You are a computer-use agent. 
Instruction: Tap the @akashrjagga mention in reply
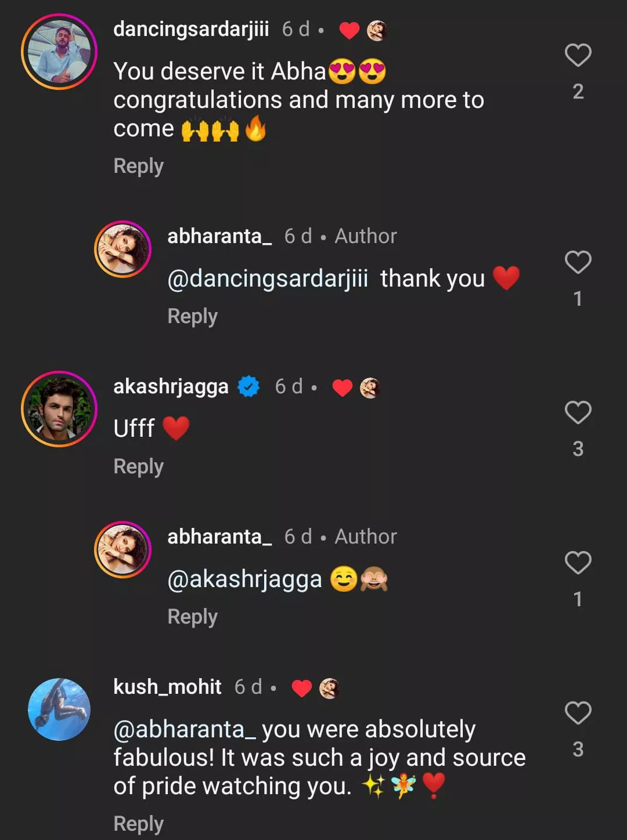click(244, 580)
